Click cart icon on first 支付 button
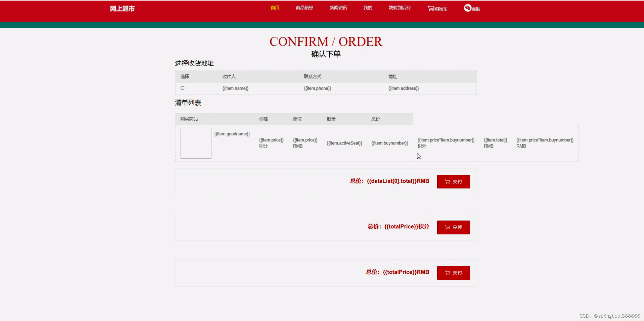Screen dimensions: 644x321 447,182
